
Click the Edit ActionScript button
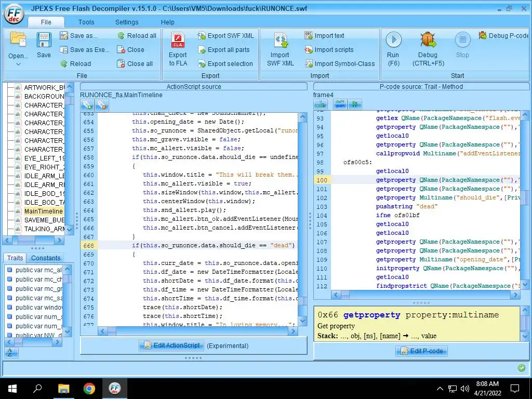(x=171, y=345)
